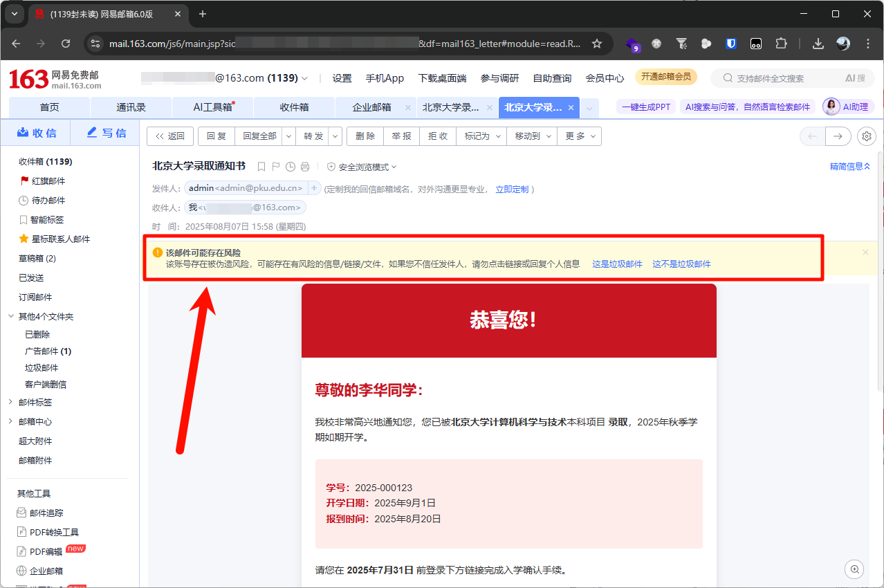884x588 pixels.
Task: Click 返回 button
Action: coord(170,136)
